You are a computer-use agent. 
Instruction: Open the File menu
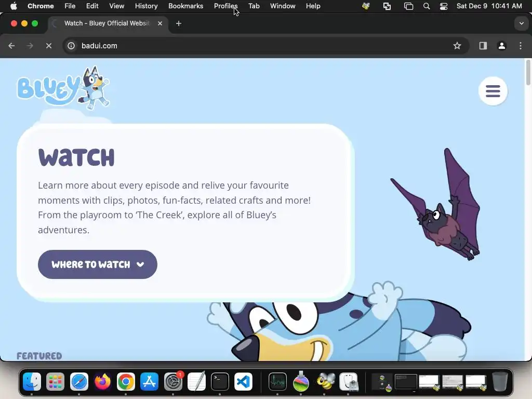[x=70, y=6]
